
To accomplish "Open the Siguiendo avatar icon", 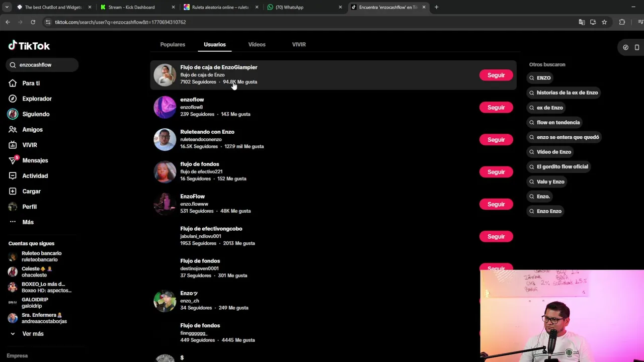I will click(13, 114).
